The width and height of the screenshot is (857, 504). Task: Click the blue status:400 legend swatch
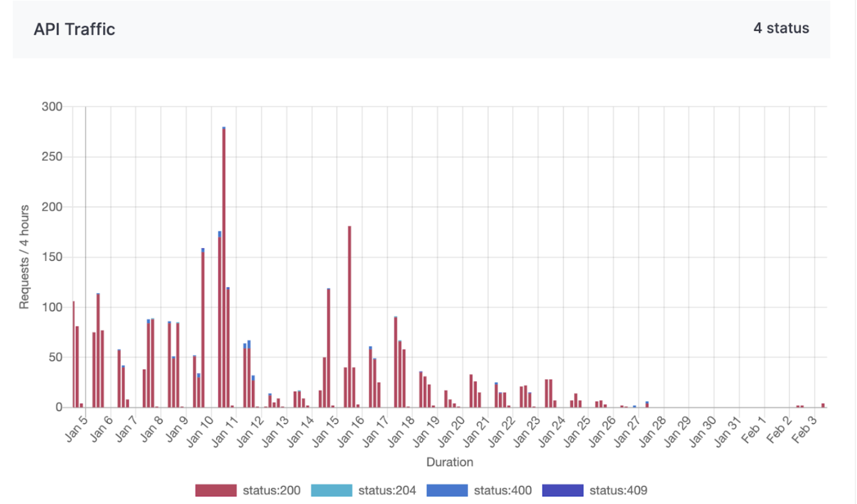coord(447,491)
